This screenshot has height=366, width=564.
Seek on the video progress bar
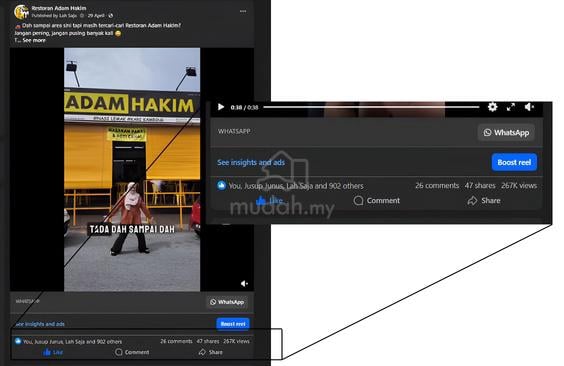pyautogui.click(x=371, y=107)
